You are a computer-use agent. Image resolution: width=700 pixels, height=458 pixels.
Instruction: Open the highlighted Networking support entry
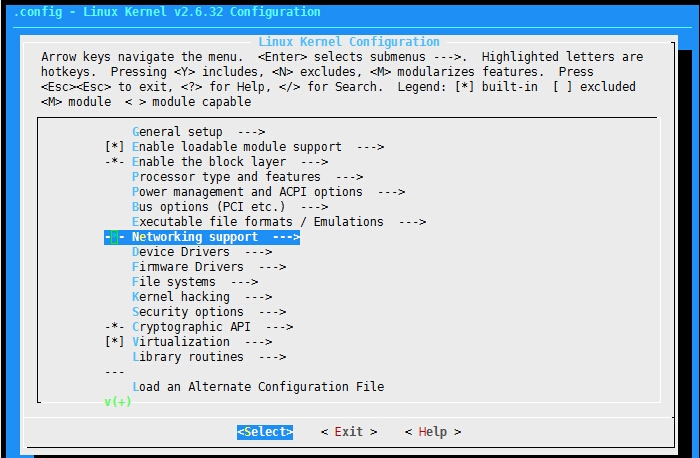[202, 237]
